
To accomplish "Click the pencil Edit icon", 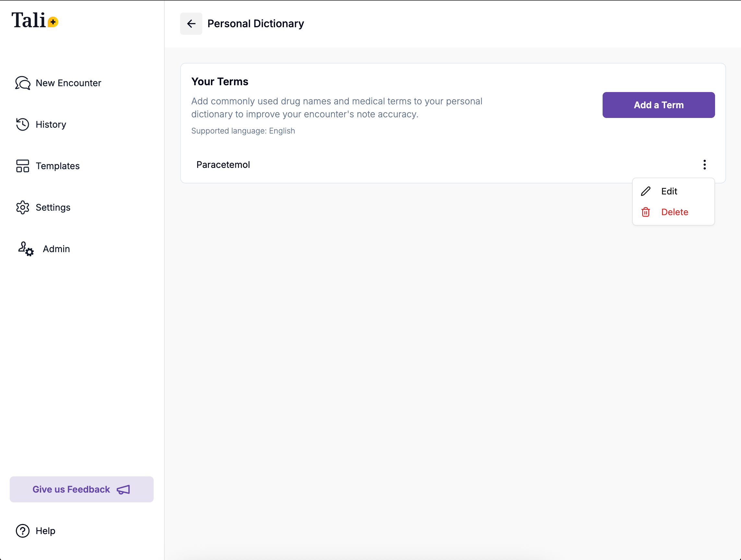I will pos(645,191).
